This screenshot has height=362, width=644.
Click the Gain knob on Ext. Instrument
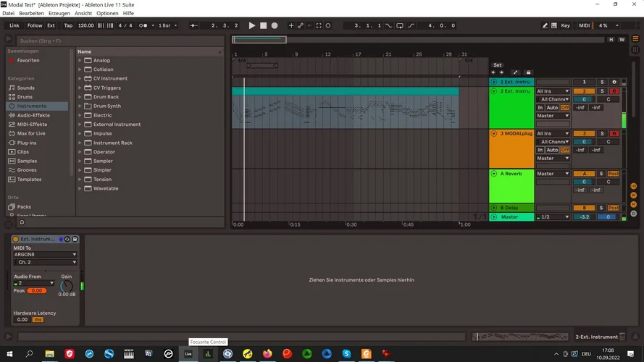tap(67, 285)
